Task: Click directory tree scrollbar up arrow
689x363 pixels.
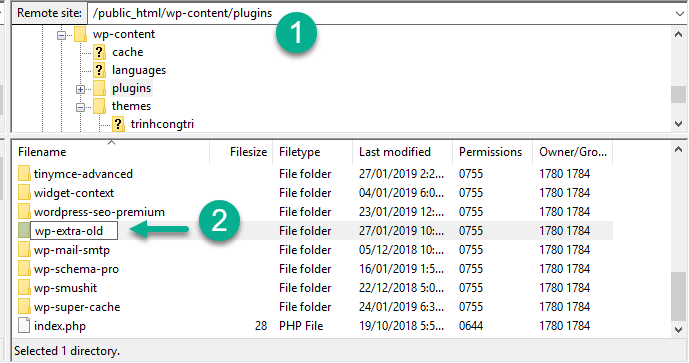Action: (678, 34)
